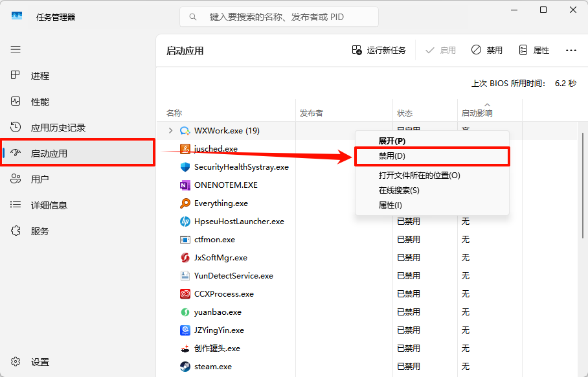Screen dimensions: 588x377
Task: Open 属性 (Properties) in the top toolbar
Action: pyautogui.click(x=534, y=50)
